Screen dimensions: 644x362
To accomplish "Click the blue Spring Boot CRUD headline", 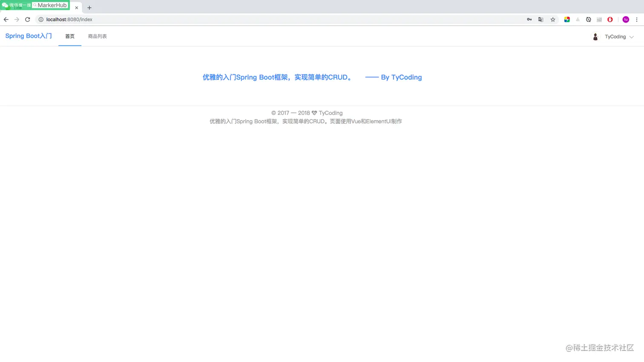I will (x=277, y=77).
